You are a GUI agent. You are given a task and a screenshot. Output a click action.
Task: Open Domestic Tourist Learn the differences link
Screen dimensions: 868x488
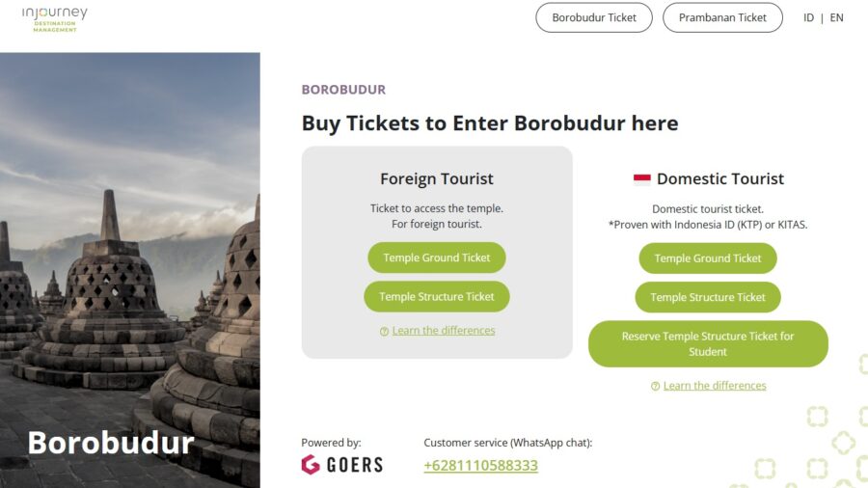click(x=714, y=386)
